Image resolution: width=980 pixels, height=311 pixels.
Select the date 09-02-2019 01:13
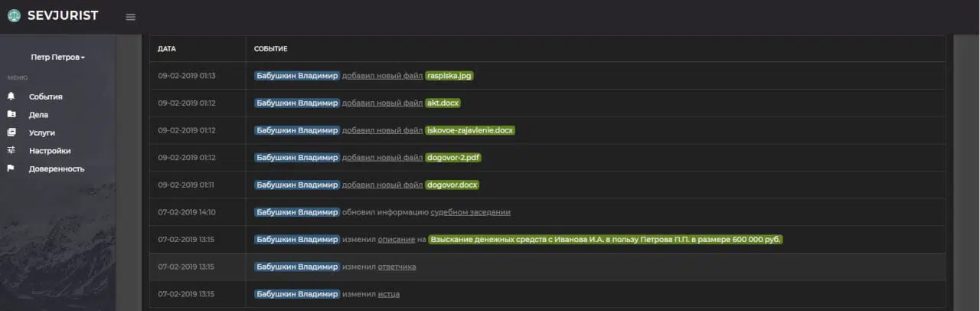187,76
